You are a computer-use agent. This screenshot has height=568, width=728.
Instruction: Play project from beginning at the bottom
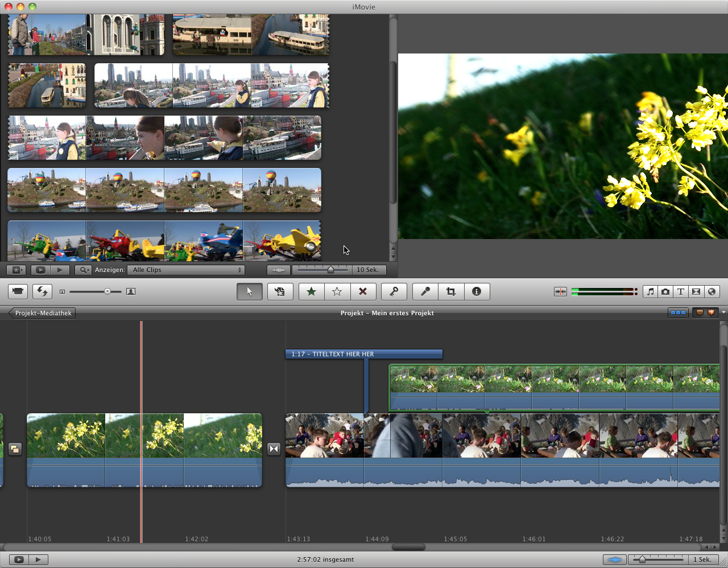point(38,559)
